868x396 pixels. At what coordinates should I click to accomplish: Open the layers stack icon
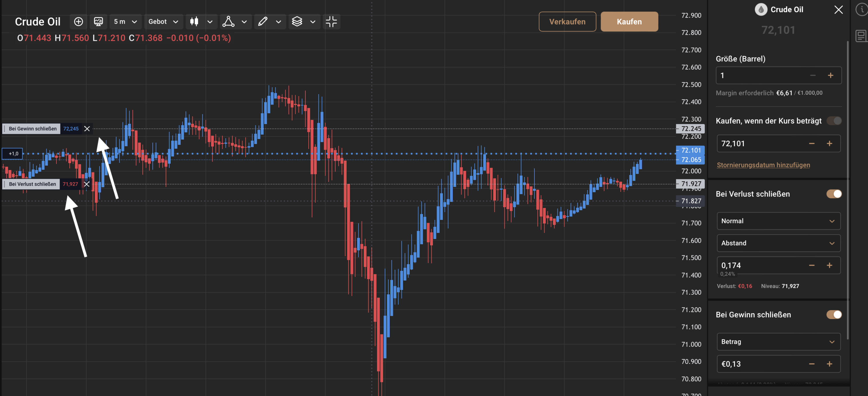(297, 22)
